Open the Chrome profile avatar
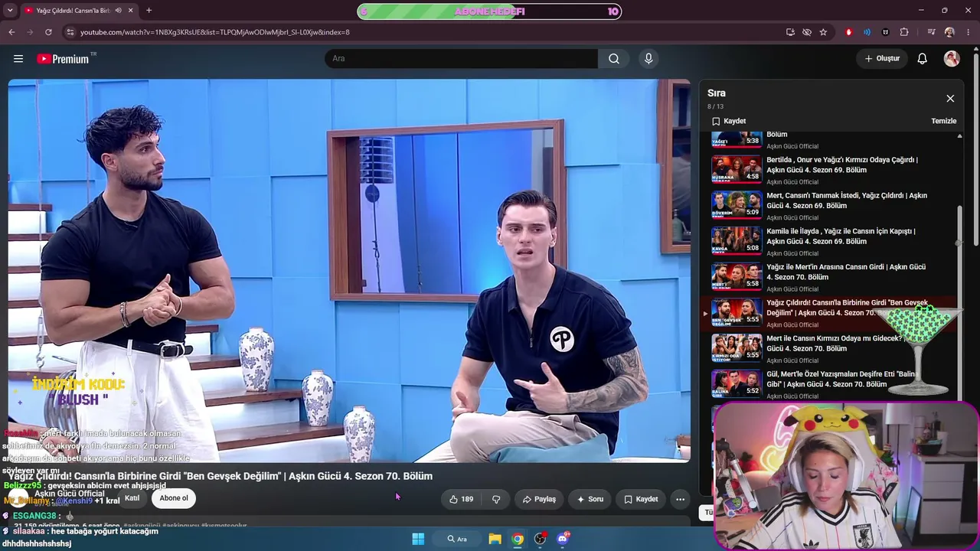Screen dimensions: 980x551 click(x=949, y=32)
